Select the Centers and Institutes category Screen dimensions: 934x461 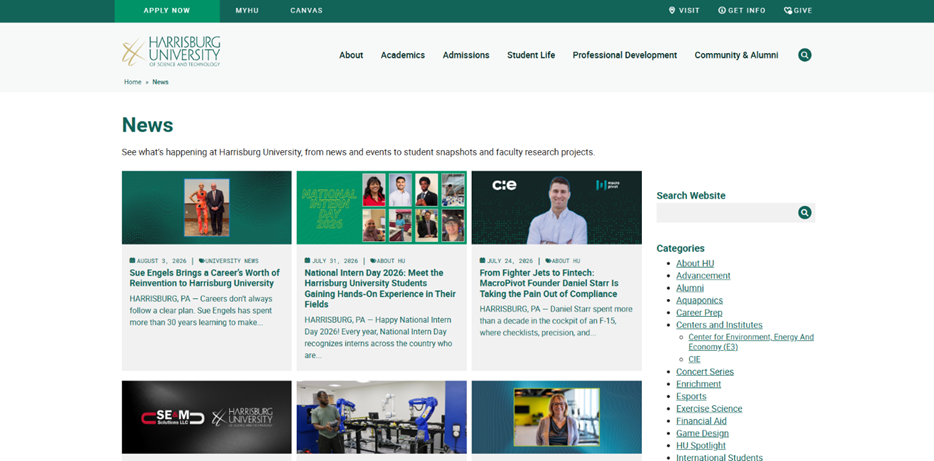[x=719, y=325]
